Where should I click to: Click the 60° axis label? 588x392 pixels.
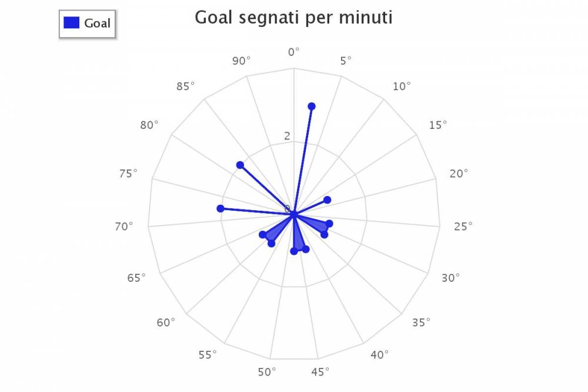[x=166, y=323]
